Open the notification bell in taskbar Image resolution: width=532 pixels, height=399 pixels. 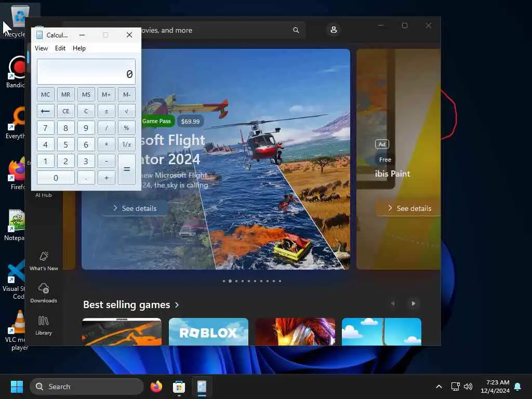click(518, 387)
